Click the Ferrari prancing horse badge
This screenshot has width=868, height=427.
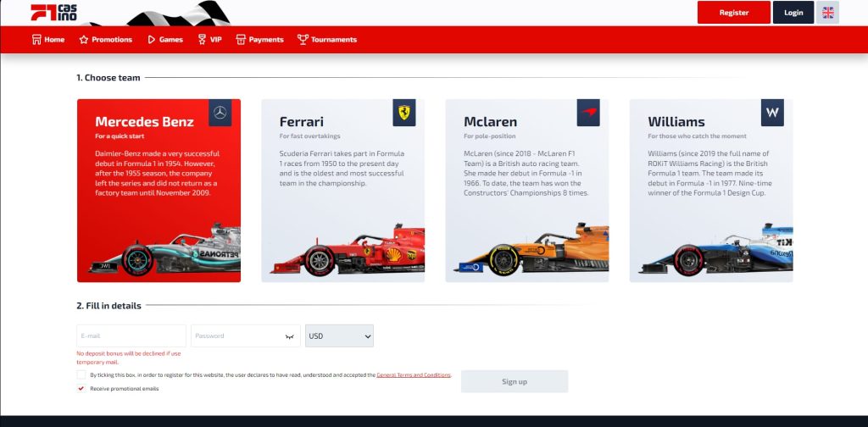coord(404,113)
